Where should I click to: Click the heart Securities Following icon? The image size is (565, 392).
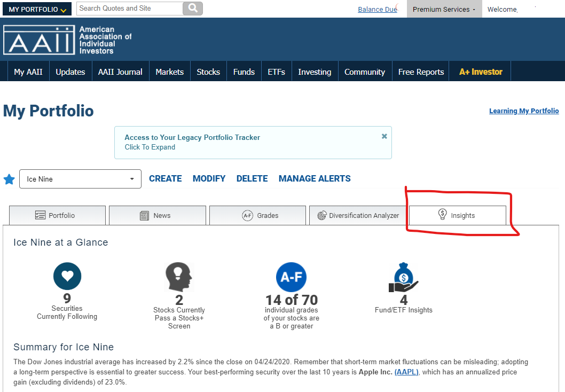pos(67,276)
